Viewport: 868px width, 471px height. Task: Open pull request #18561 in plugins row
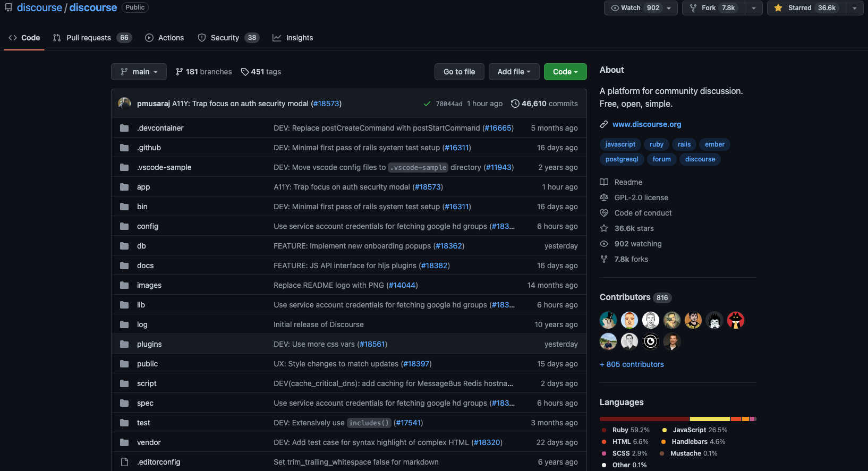click(372, 344)
